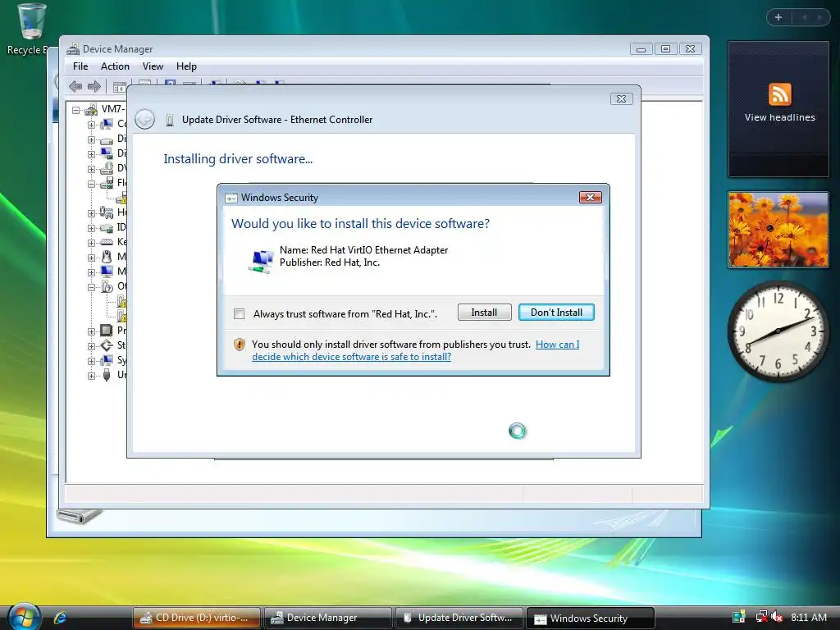This screenshot has height=630, width=840.
Task: Expand the node beside the computer icon
Action: coord(91,125)
